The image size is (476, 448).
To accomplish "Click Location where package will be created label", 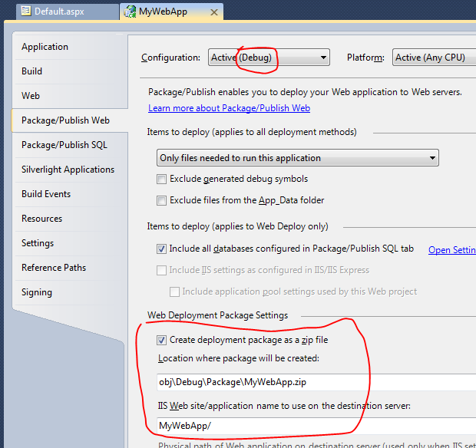I will click(239, 358).
